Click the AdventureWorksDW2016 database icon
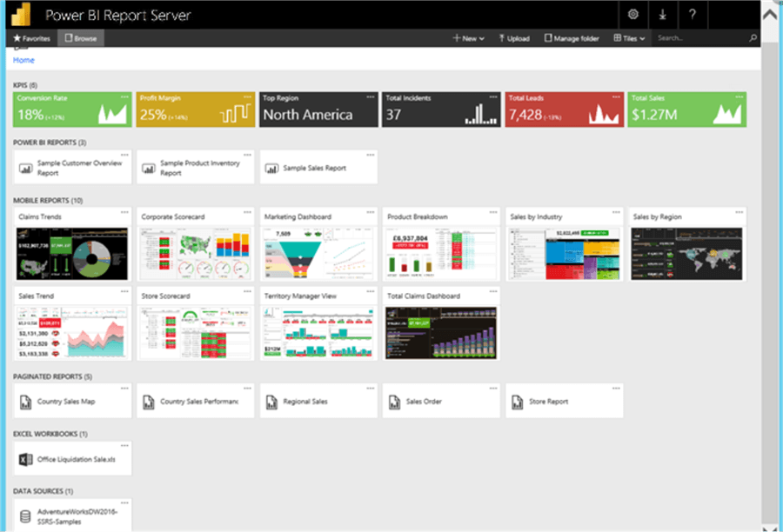Viewport: 783px width, 532px height. [x=25, y=517]
